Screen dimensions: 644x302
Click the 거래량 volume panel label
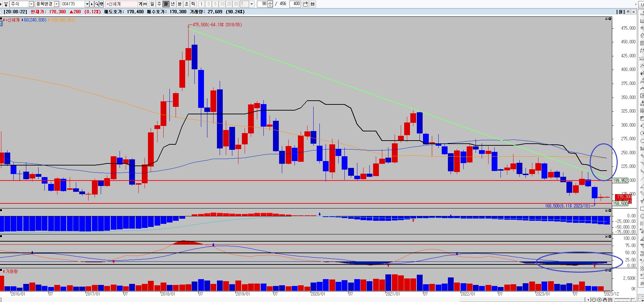point(12,271)
